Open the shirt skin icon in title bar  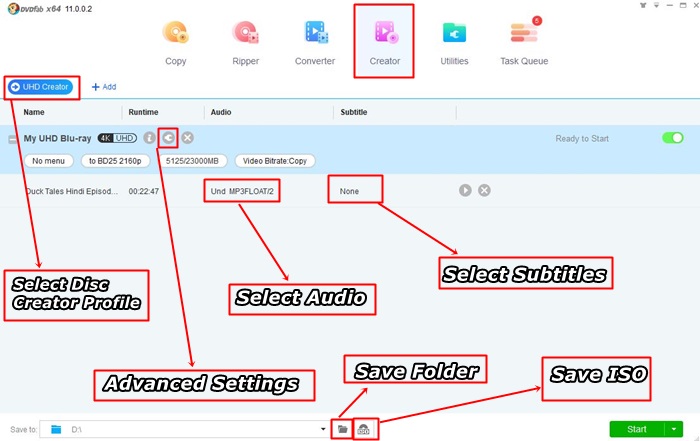pos(643,5)
